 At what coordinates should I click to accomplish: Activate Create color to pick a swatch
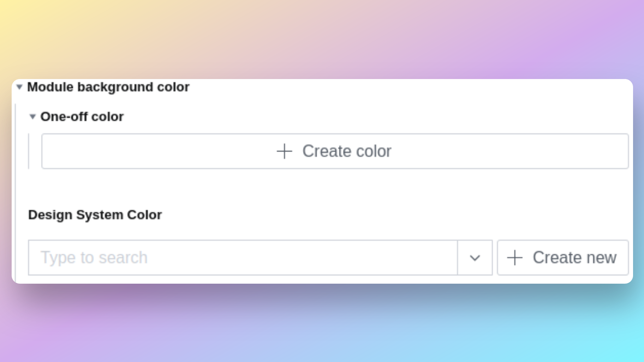click(x=335, y=151)
